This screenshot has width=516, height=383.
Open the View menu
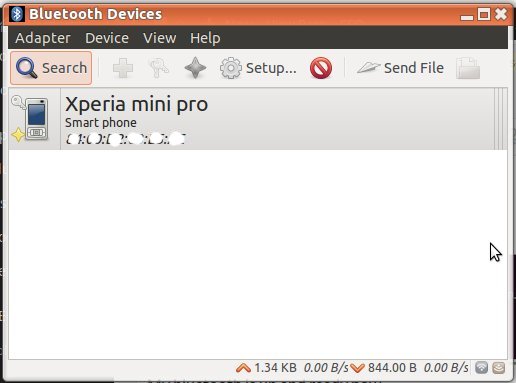coord(160,38)
